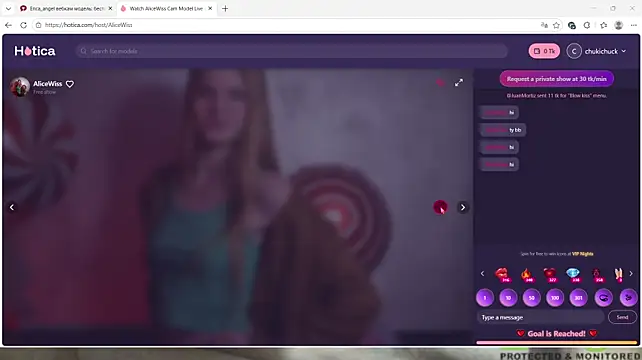The width and height of the screenshot is (642, 360).
Task: Tip 100 tokens using the purple button
Action: click(x=555, y=298)
